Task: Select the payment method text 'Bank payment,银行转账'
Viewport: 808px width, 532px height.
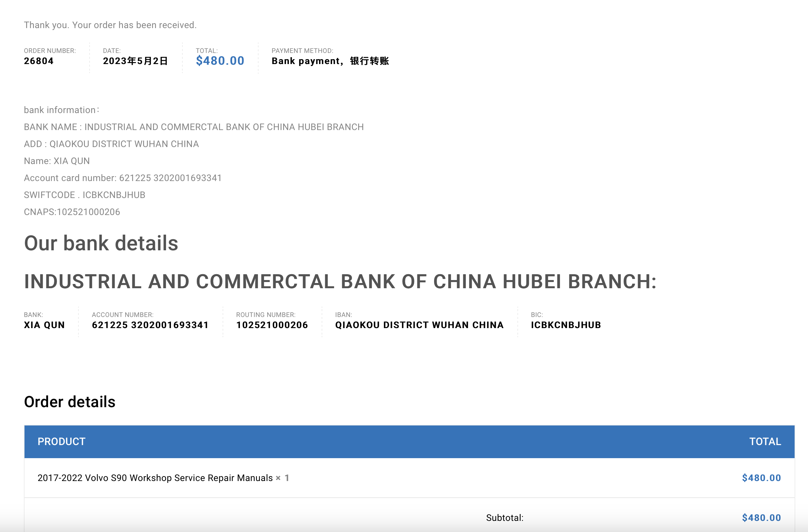Action: pos(330,61)
